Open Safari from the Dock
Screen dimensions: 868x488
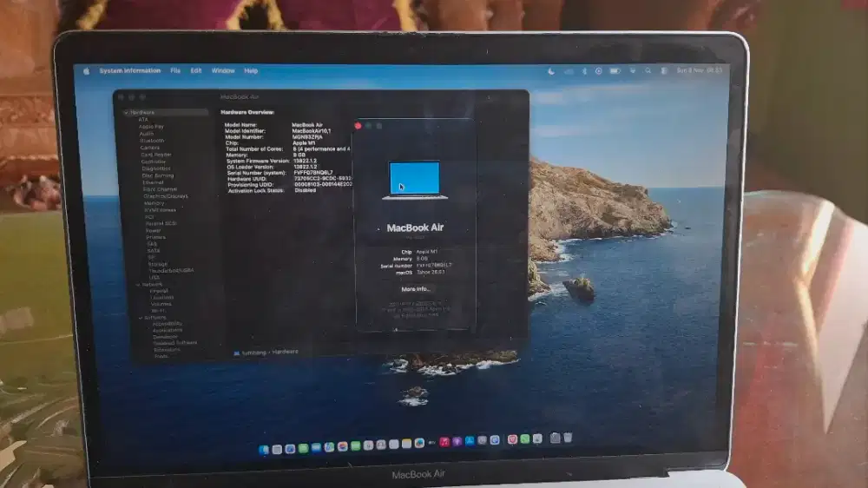click(x=290, y=449)
